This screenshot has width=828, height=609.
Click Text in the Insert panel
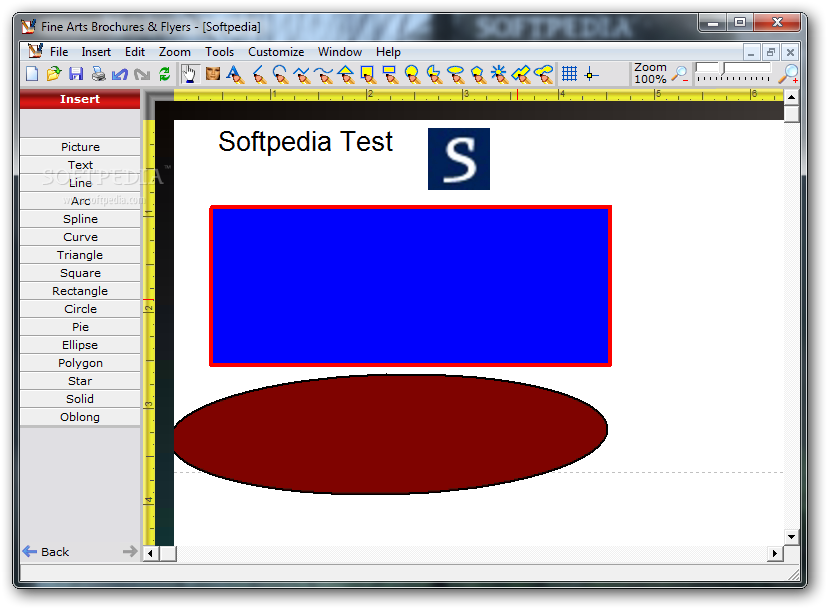(80, 165)
